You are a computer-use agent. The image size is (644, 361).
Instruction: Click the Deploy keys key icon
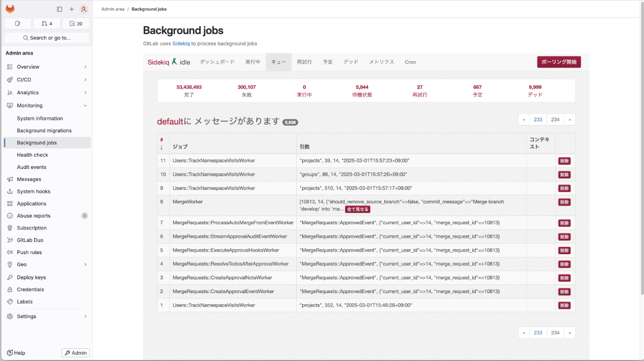click(10, 277)
